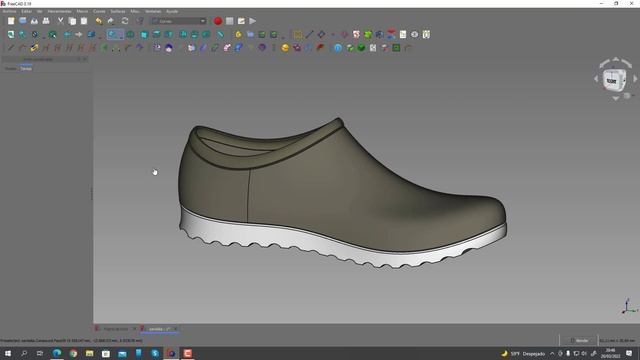
Task: Go forward in selection history
Action: [x=78, y=35]
